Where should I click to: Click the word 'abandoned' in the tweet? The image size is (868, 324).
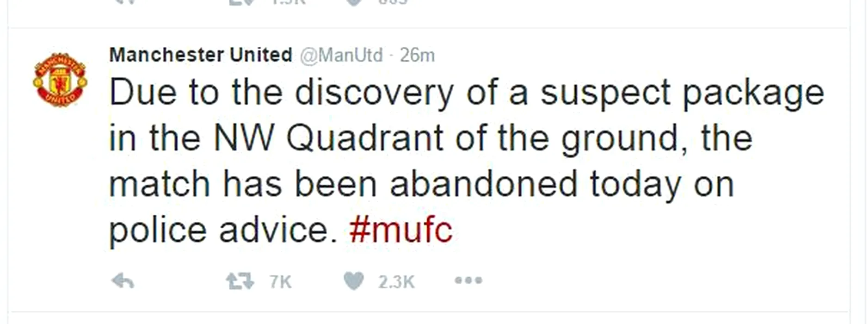click(484, 184)
